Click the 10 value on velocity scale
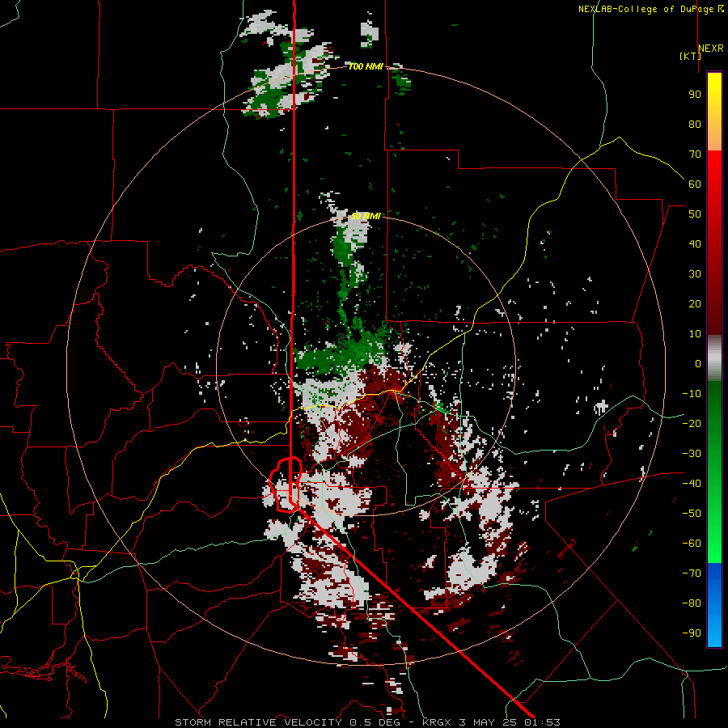 [695, 334]
